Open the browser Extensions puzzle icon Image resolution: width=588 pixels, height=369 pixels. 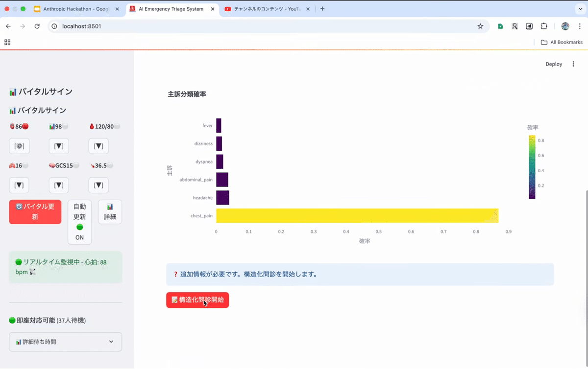click(x=544, y=26)
